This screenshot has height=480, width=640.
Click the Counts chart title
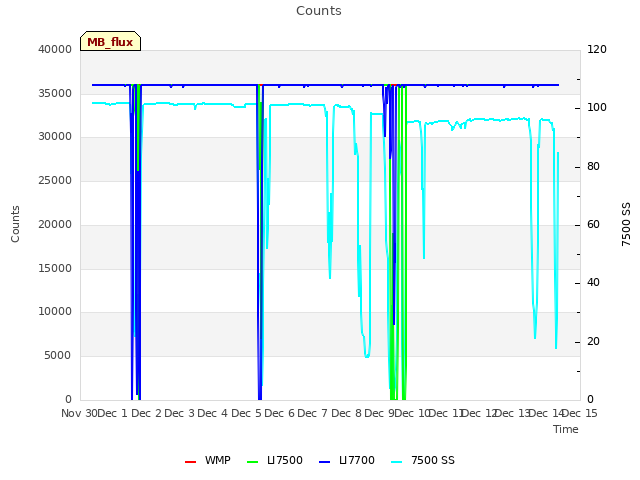pos(319,11)
